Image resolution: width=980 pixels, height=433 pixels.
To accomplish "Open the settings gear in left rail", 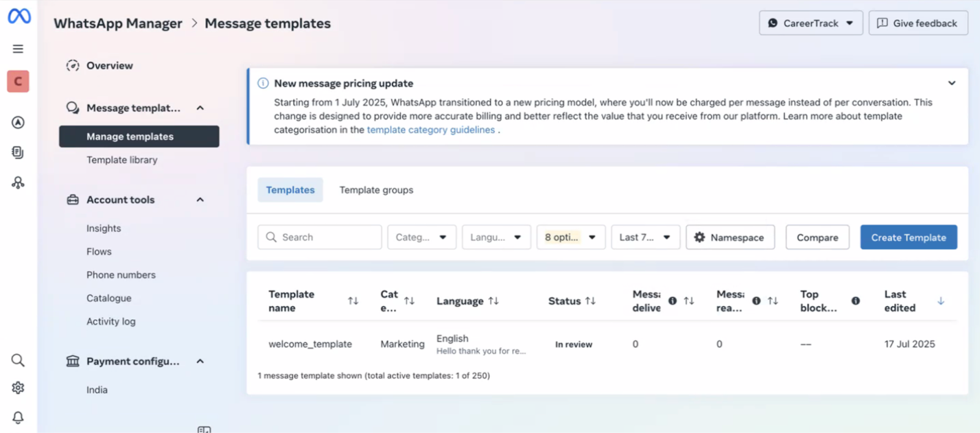I will point(18,388).
